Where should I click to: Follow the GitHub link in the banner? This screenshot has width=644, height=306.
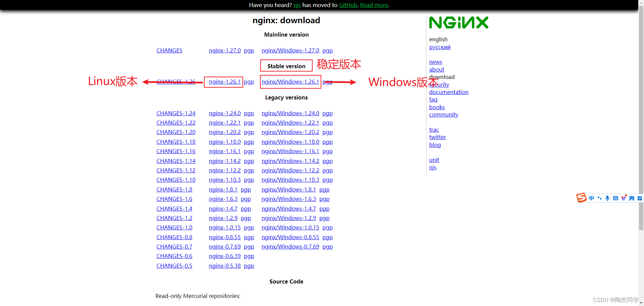[x=348, y=5]
